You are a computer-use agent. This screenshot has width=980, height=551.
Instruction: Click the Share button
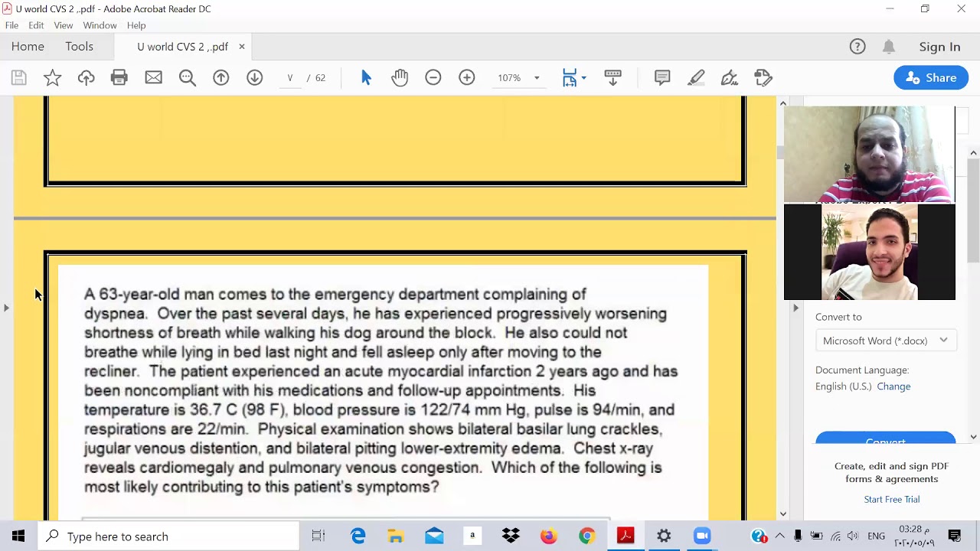931,77
